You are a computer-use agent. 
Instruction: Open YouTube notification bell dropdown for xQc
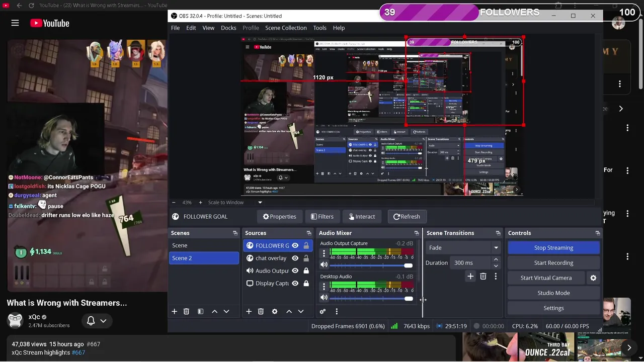click(x=97, y=321)
